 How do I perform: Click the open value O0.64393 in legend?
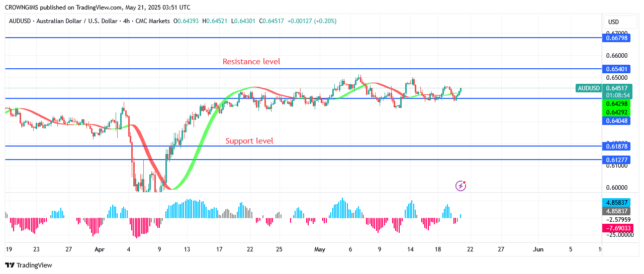pyautogui.click(x=186, y=21)
